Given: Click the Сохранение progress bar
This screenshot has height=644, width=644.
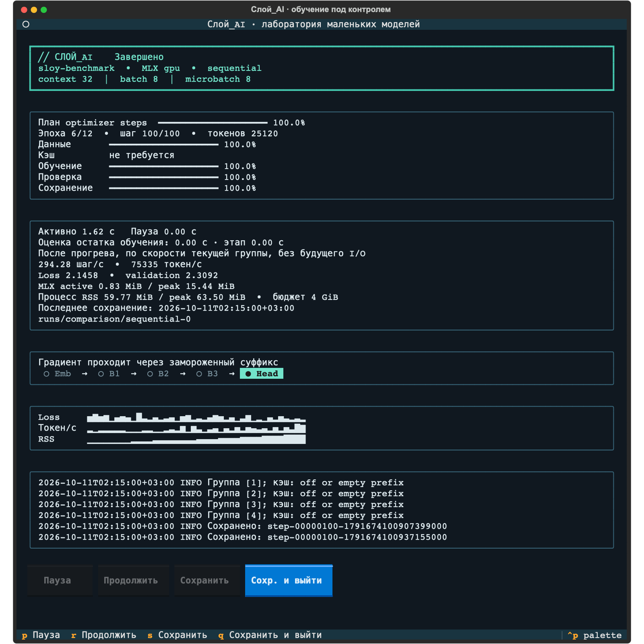Looking at the screenshot, I should pyautogui.click(x=163, y=188).
